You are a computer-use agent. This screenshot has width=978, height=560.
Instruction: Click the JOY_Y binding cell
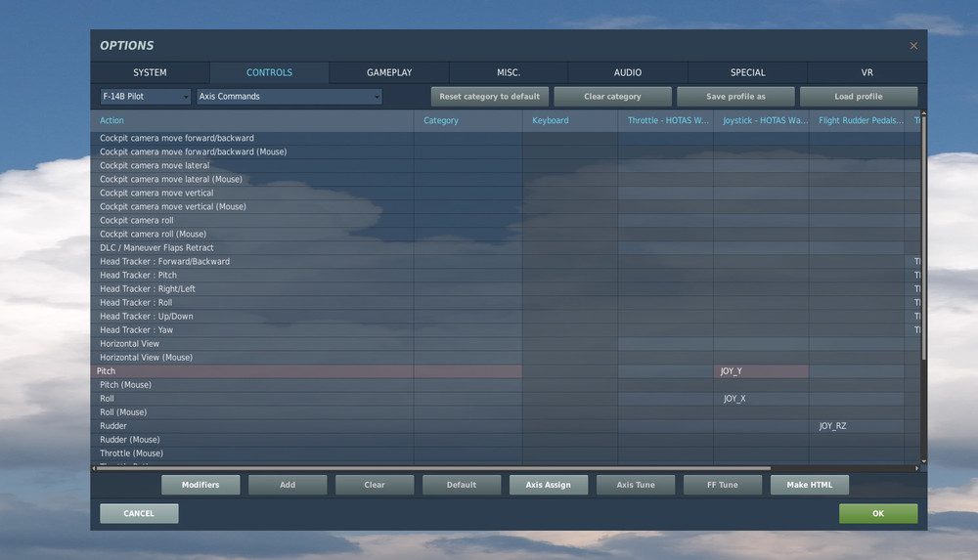click(761, 371)
